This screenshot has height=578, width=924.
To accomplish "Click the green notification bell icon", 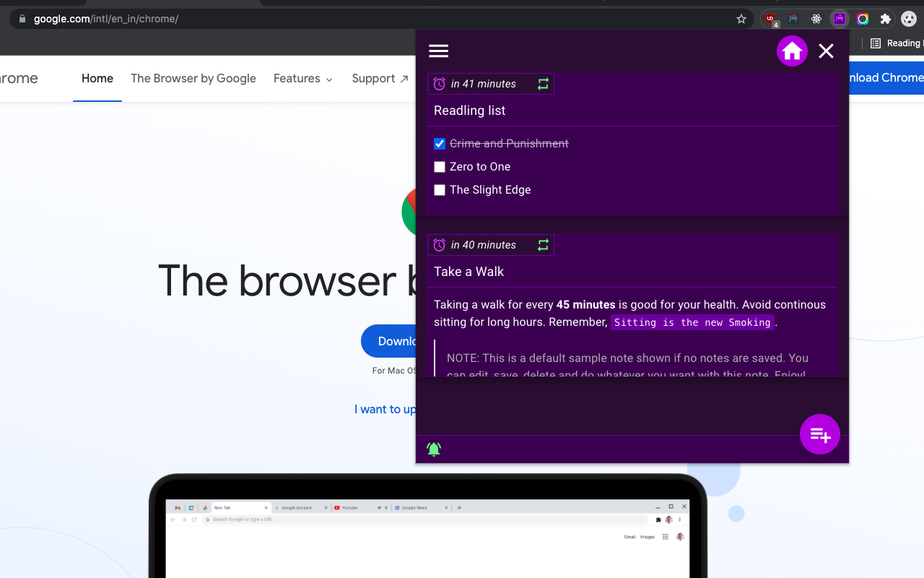I will 434,449.
